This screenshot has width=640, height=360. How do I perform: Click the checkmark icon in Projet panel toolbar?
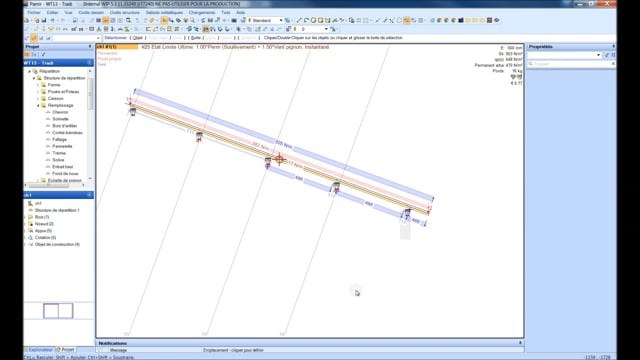(43, 55)
